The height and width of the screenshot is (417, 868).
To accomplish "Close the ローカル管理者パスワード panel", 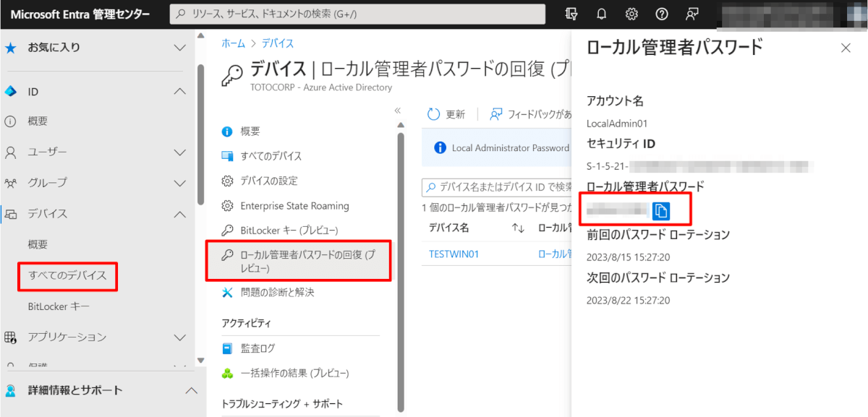I will pyautogui.click(x=846, y=48).
